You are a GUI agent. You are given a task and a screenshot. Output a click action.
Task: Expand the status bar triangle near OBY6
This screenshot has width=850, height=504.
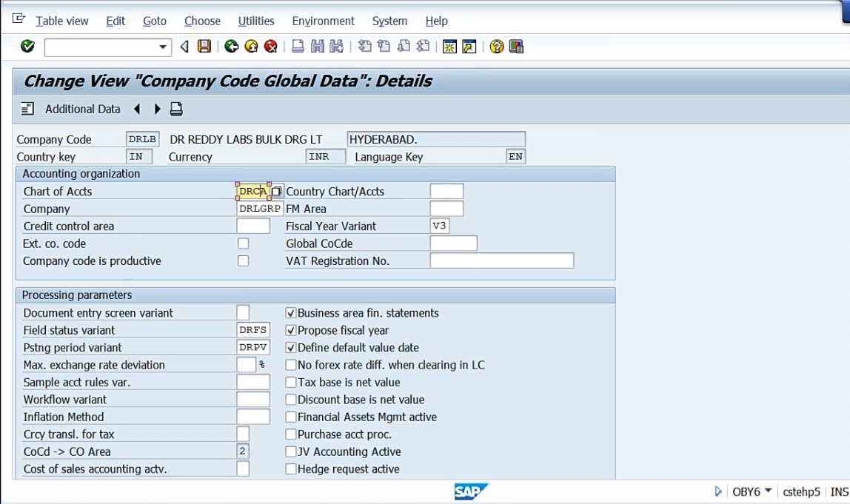[718, 491]
